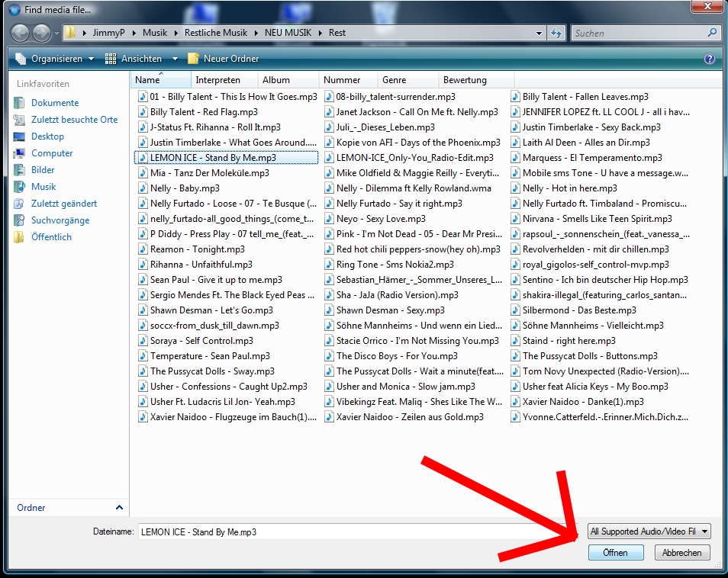
Task: Click the Abbrechen button
Action: coord(682,553)
